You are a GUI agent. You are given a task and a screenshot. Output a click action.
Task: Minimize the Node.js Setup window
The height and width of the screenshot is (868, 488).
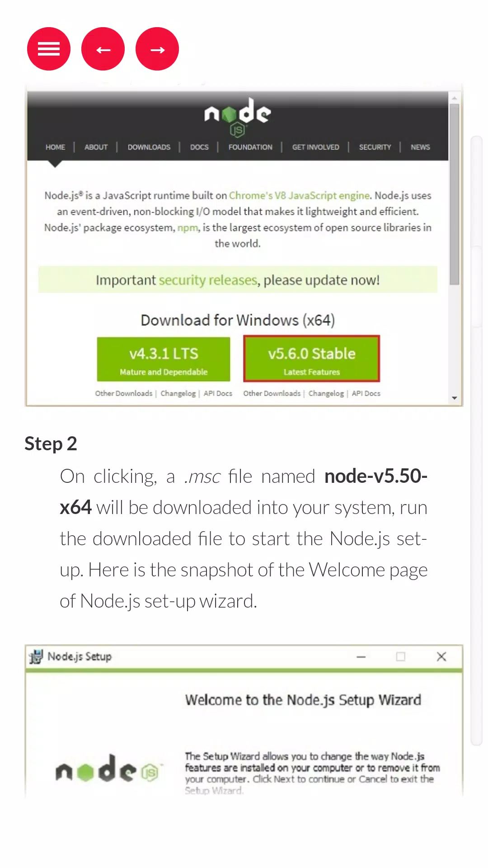(x=361, y=656)
